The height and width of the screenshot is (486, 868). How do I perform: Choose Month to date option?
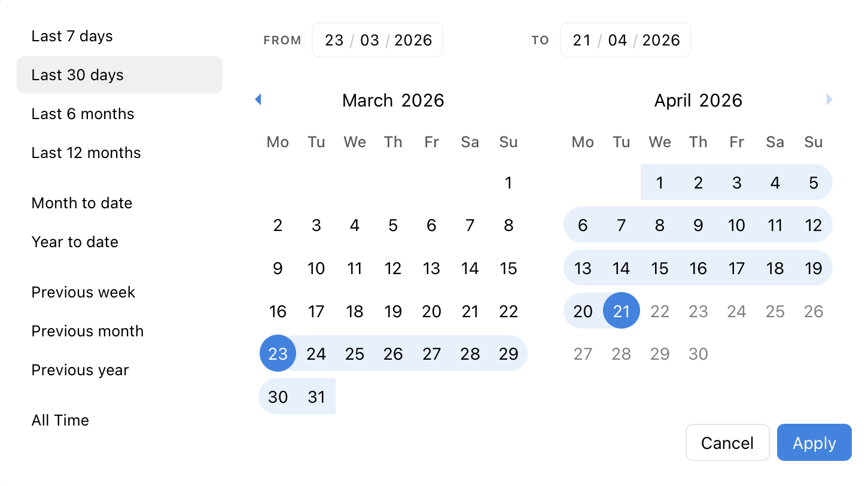(82, 203)
